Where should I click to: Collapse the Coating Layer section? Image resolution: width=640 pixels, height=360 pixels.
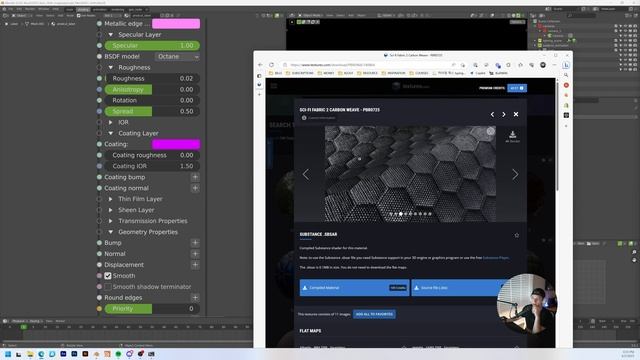click(x=111, y=133)
